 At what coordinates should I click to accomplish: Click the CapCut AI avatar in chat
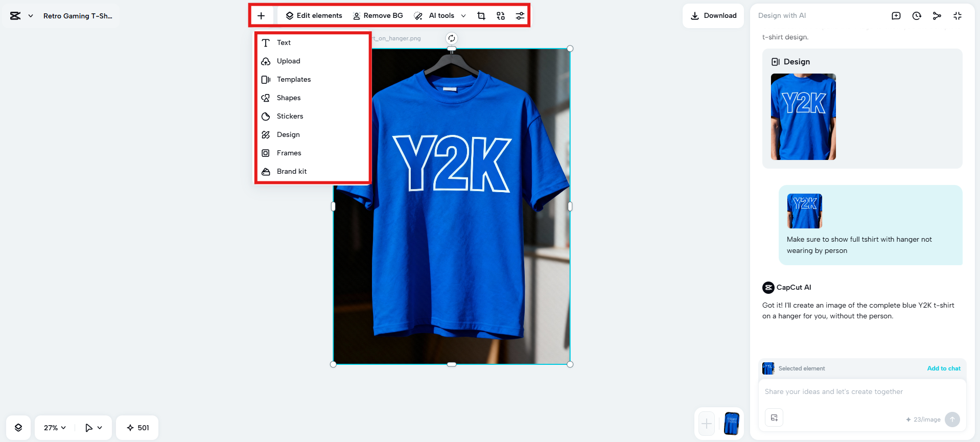click(768, 288)
